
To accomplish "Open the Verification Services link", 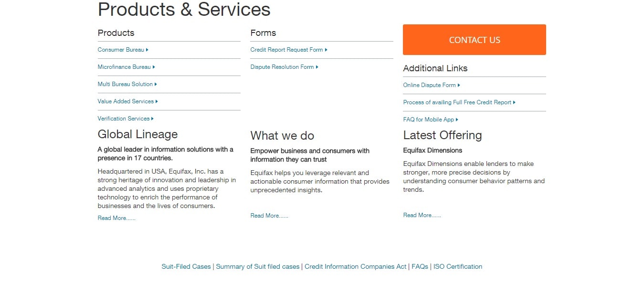I will coord(126,119).
